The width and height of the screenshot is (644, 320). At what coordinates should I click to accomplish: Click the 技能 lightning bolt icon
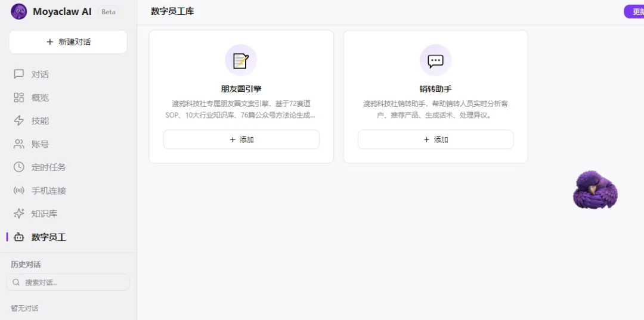click(19, 120)
